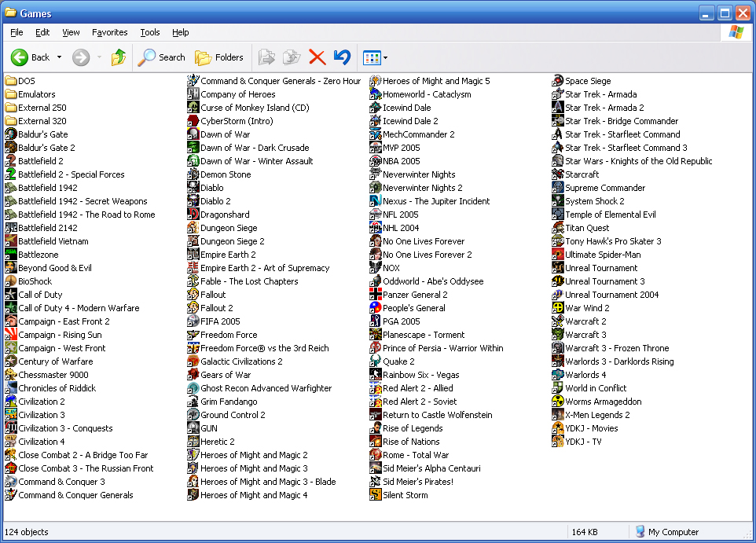Click the Forward arrow button

pos(81,57)
